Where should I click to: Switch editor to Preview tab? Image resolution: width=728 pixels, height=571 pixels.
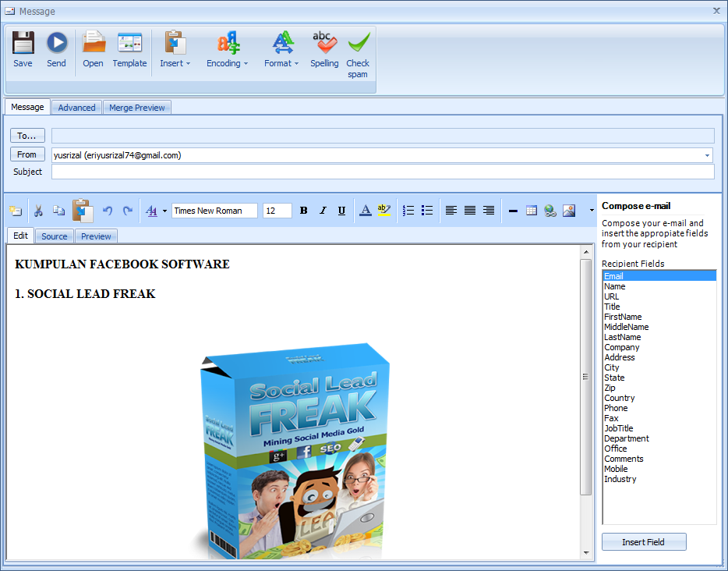[96, 236]
